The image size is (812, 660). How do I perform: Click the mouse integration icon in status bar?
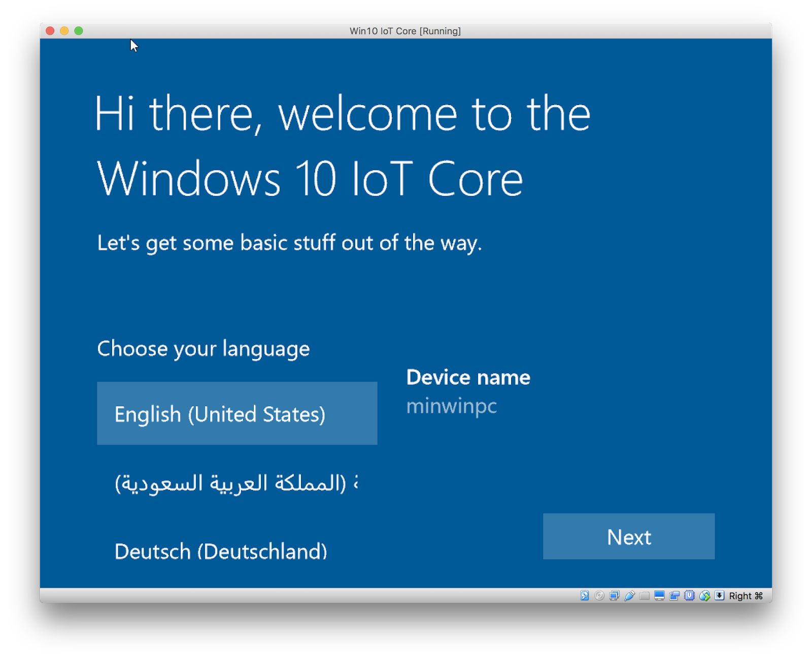click(x=704, y=596)
